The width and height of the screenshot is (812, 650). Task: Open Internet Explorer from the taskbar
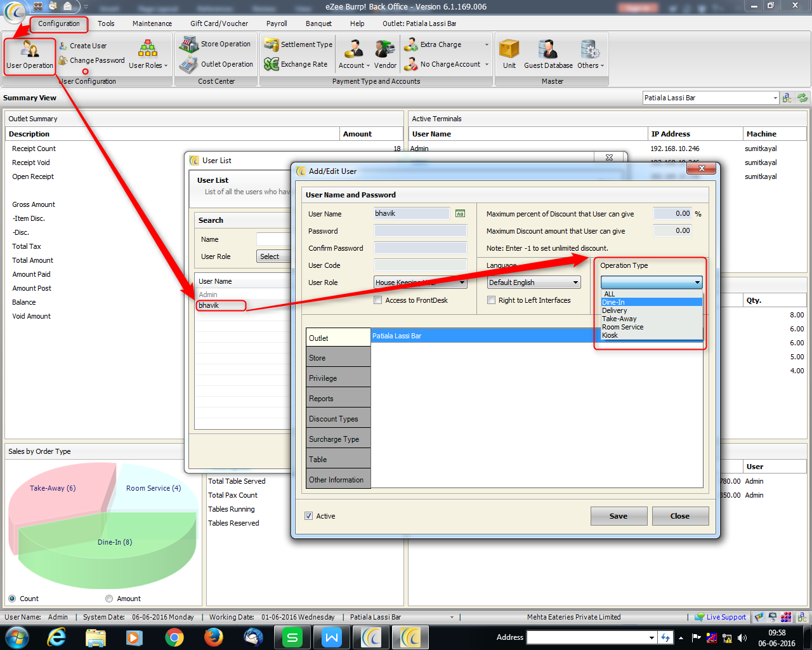pyautogui.click(x=56, y=637)
